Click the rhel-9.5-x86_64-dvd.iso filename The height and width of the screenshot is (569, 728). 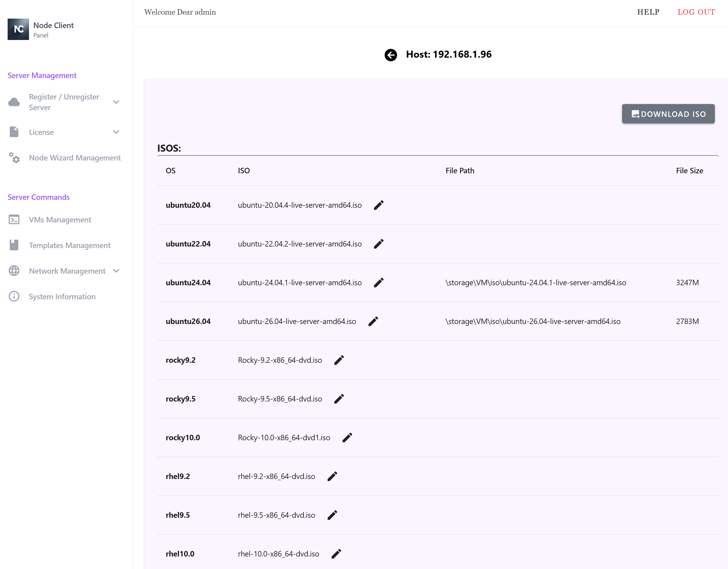point(276,515)
